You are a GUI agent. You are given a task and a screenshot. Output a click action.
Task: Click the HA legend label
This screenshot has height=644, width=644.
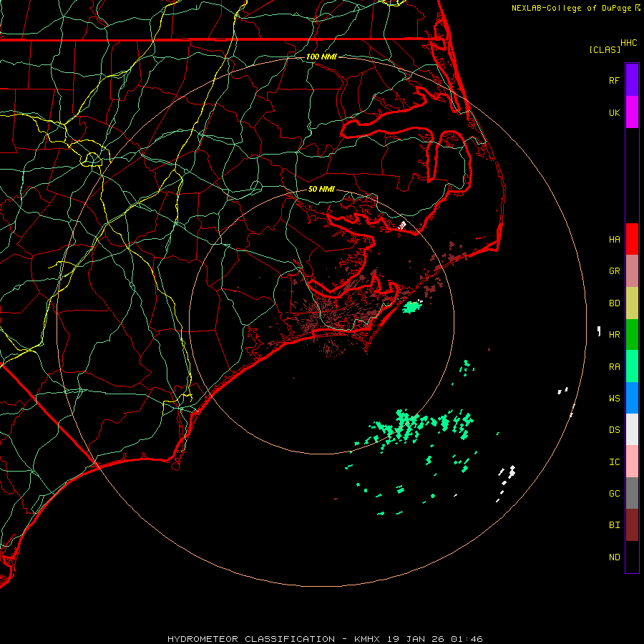[614, 239]
